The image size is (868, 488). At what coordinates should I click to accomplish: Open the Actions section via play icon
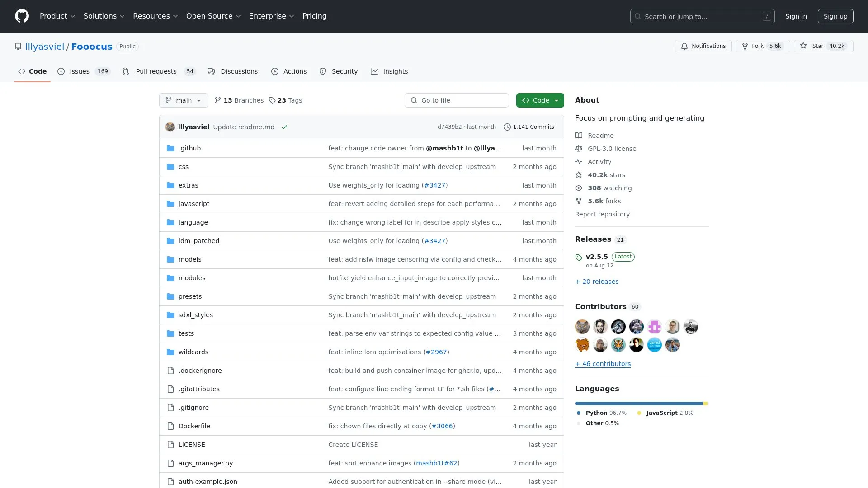tap(275, 71)
